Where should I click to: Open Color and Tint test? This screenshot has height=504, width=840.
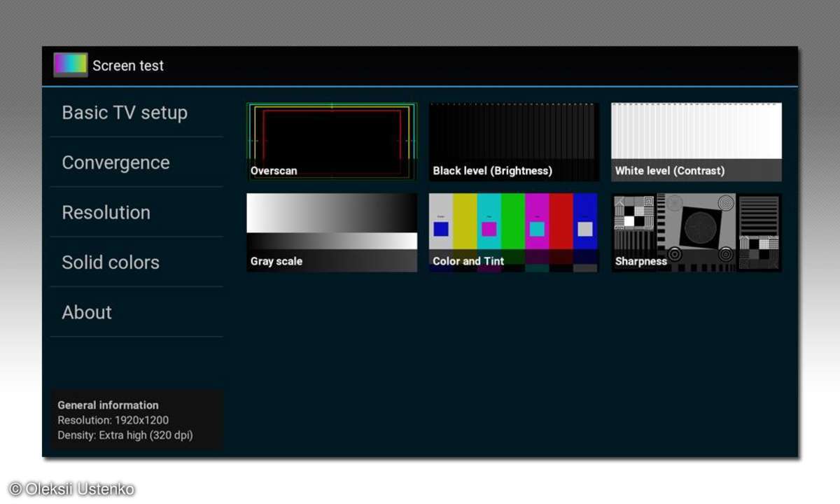514,233
